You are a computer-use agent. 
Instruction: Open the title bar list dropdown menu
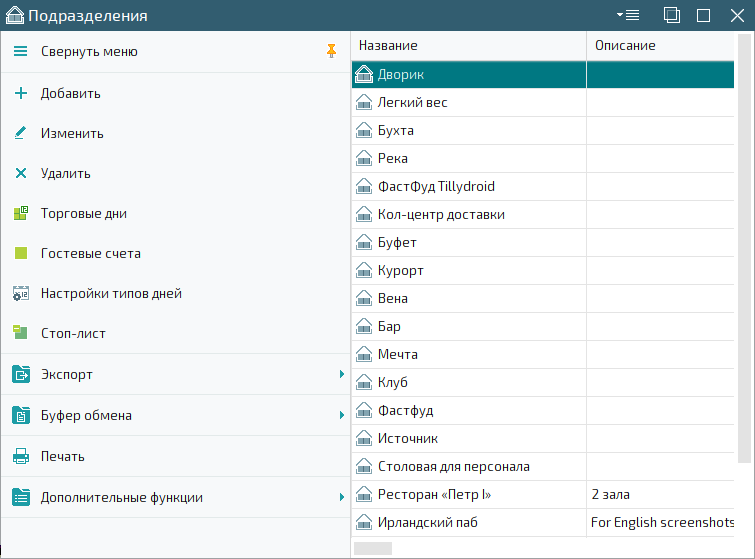tap(628, 15)
